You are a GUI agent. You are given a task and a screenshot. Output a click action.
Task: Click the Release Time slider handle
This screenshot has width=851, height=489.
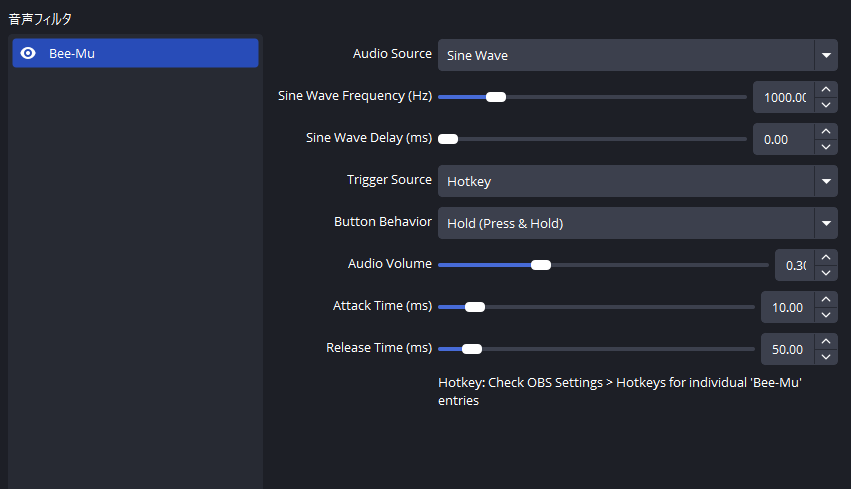click(472, 349)
